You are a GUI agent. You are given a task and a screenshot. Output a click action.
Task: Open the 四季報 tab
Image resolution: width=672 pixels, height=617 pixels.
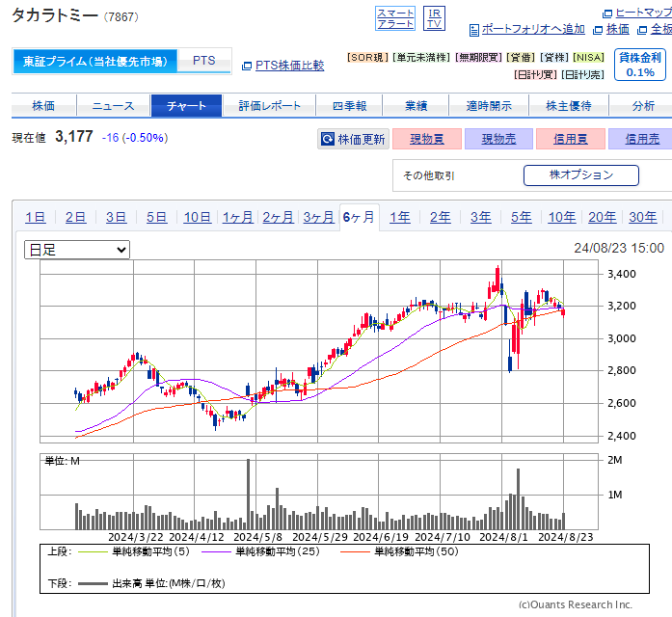[349, 105]
